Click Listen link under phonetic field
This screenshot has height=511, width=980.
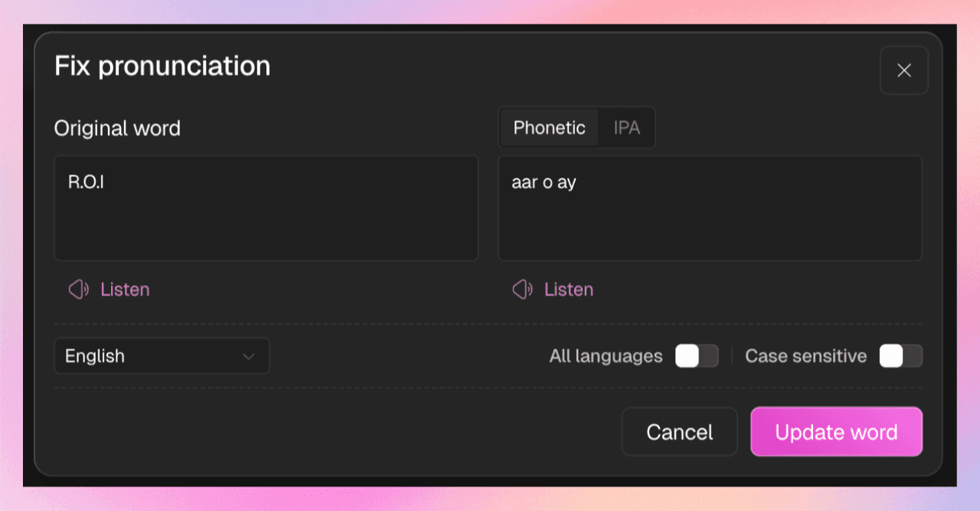pos(569,290)
